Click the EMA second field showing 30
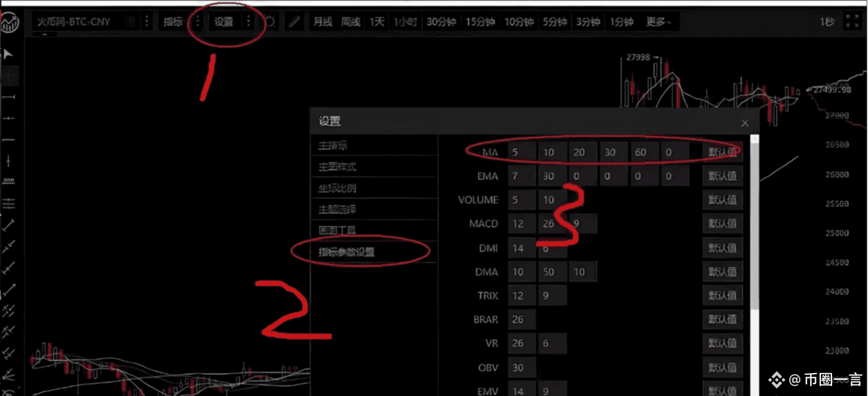Viewport: 868px width, 396px height. point(552,177)
